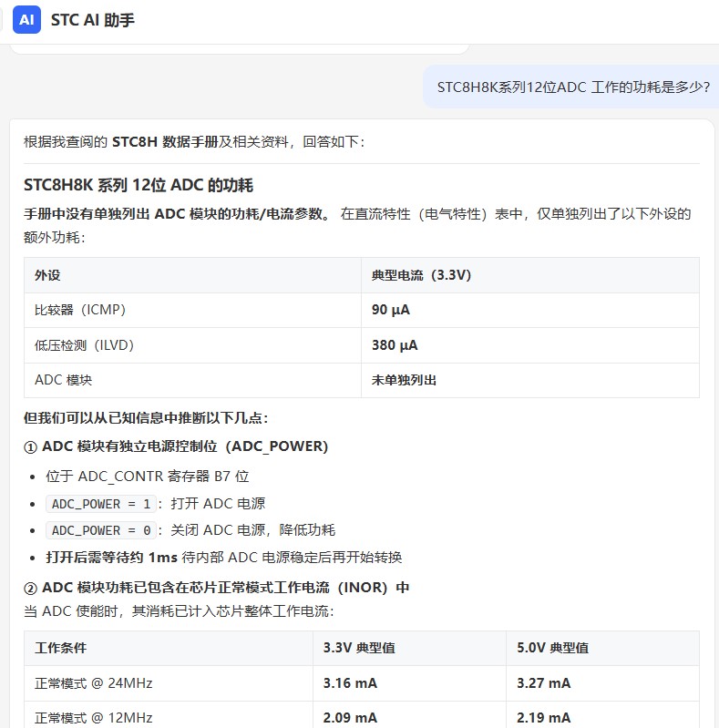Click the ADC_POWER = 1 code snippet
This screenshot has width=719, height=728.
(101, 504)
